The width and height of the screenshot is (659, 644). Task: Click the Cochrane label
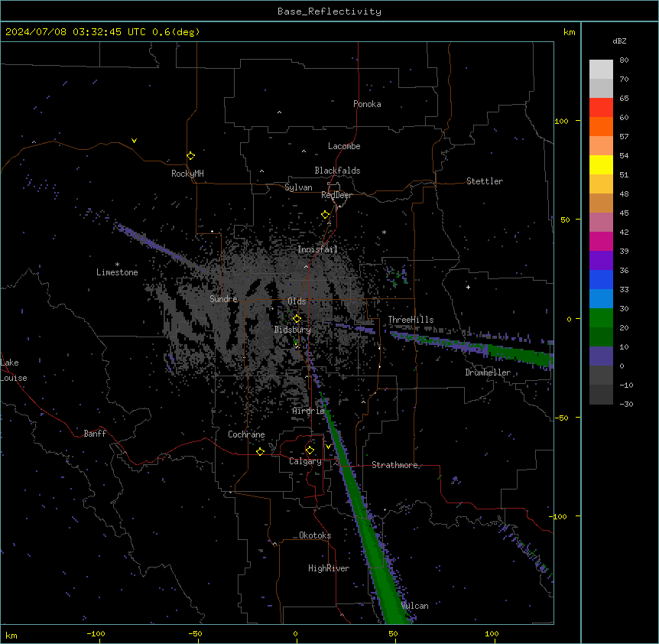click(246, 434)
